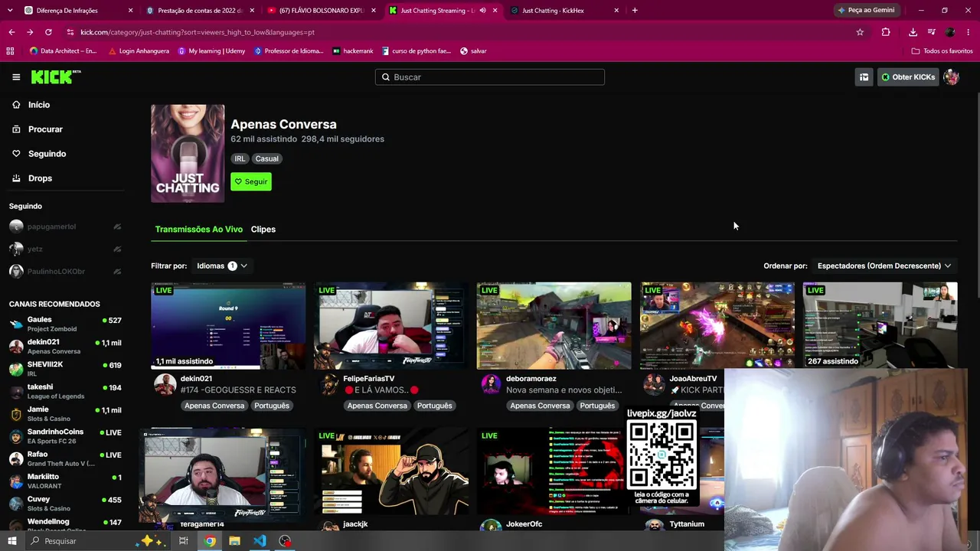Open the Espectadores (Ordem Decrescente) sort dropdown
The width and height of the screenshot is (980, 551).
pos(884,266)
